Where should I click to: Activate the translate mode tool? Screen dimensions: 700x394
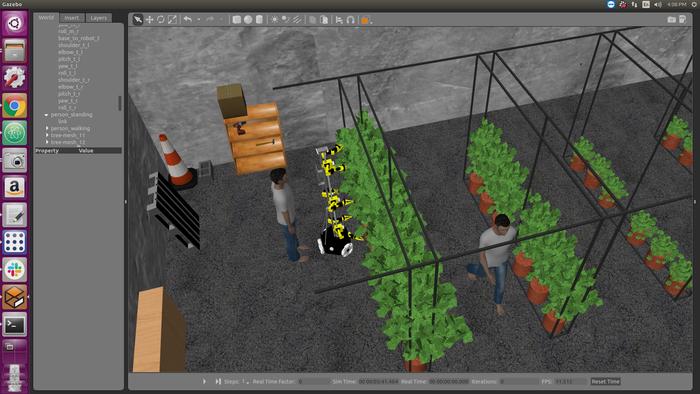click(150, 20)
